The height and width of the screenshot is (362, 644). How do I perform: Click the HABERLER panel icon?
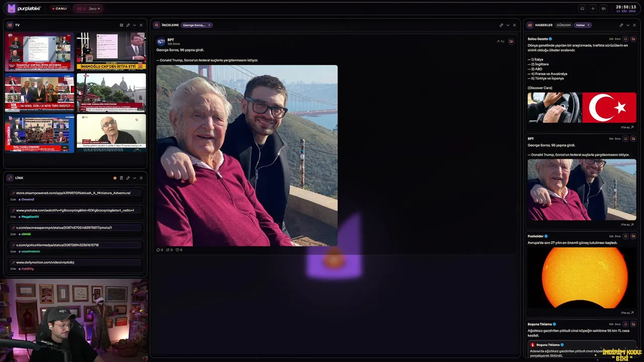pos(530,25)
